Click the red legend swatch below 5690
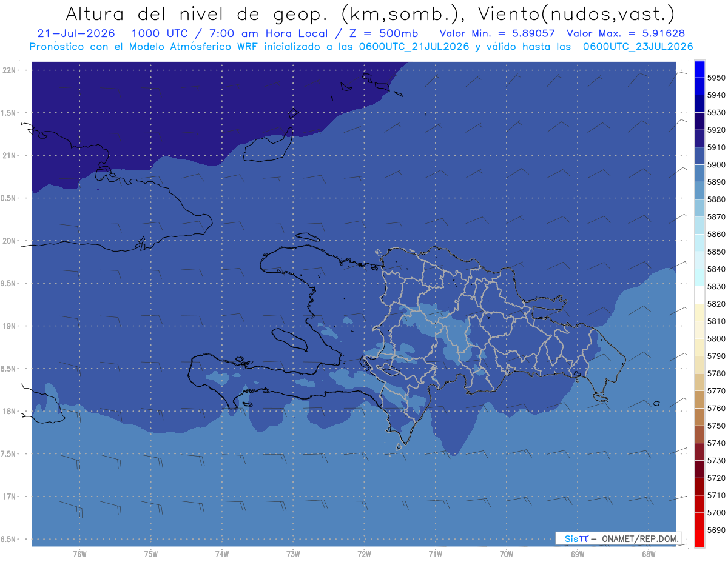This screenshot has width=728, height=562. coord(699,538)
